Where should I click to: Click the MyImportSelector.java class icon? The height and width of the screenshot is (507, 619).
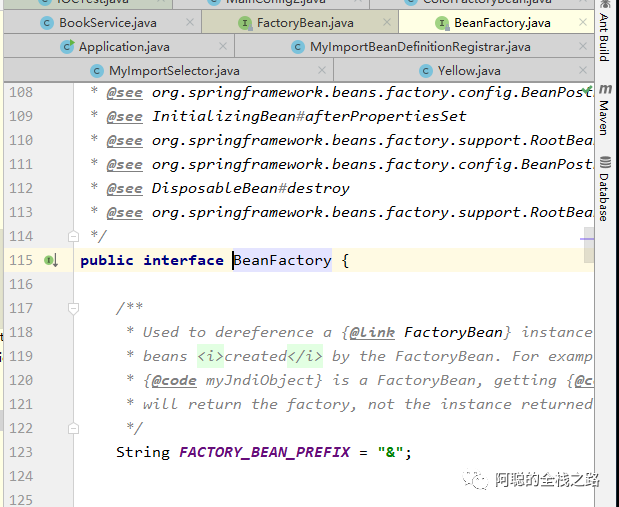click(x=97, y=71)
